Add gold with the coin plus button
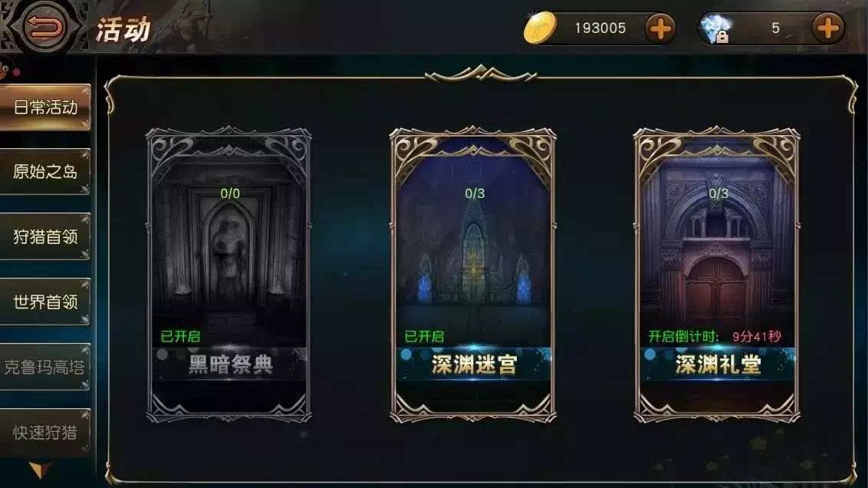Viewport: 868px width, 488px height. (660, 28)
